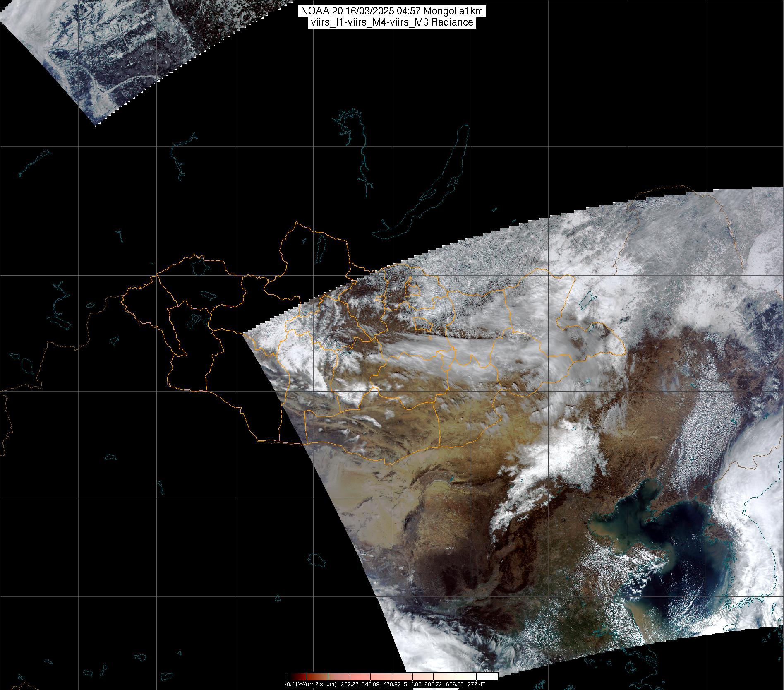This screenshot has width=784, height=690.
Task: Click the "514.85" scale value
Action: [x=412, y=684]
